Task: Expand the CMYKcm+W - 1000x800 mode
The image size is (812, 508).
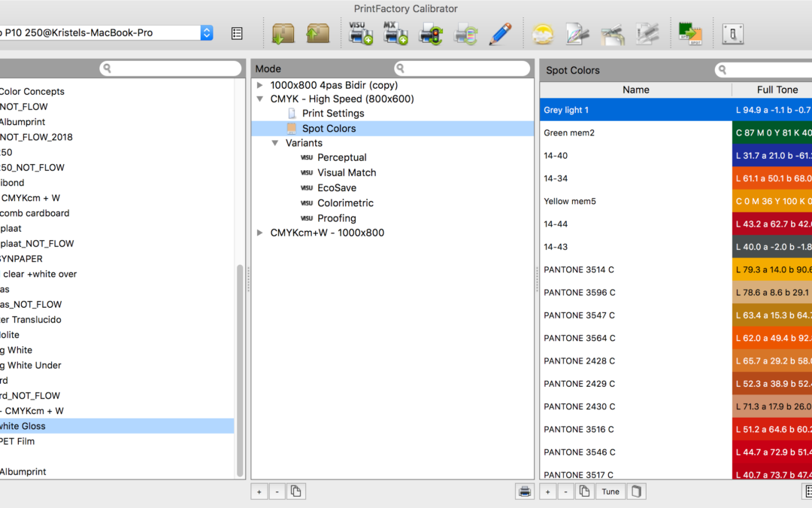Action: [x=260, y=233]
